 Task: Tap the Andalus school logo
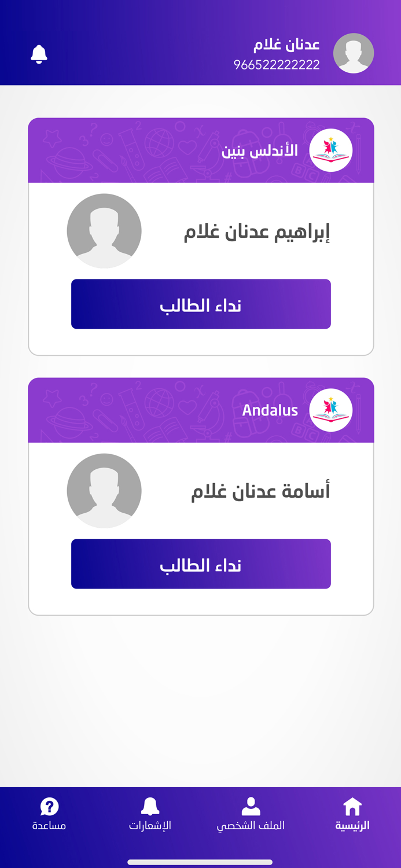tap(331, 410)
